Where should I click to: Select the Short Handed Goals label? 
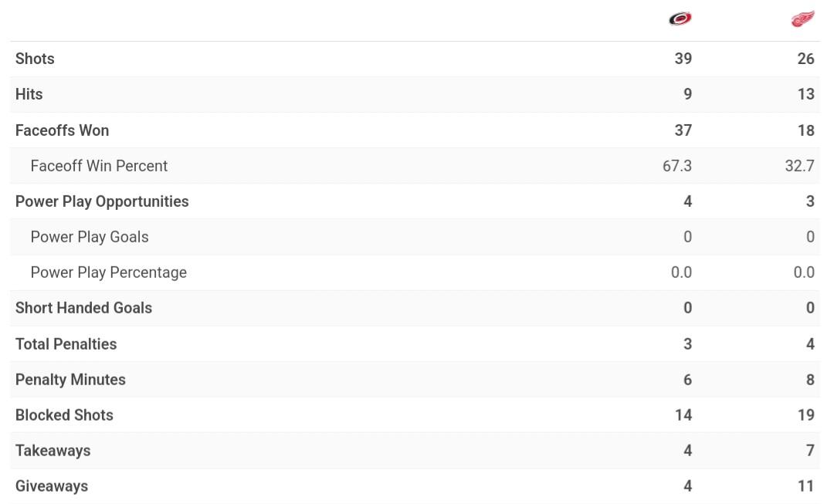83,308
